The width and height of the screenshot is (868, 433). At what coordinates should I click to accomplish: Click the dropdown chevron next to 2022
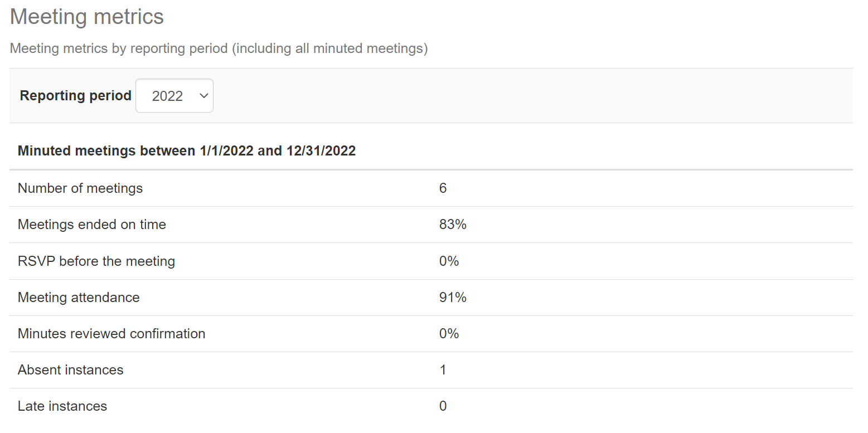coord(203,96)
